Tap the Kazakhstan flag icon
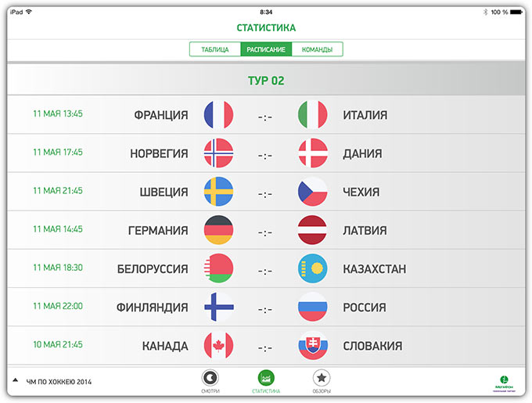This screenshot has width=532, height=403. pos(312,268)
